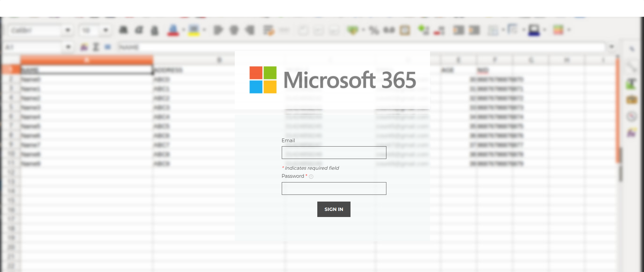This screenshot has height=272, width=644.
Task: Click the Sum sigma icon in formula bar
Action: pyautogui.click(x=96, y=47)
